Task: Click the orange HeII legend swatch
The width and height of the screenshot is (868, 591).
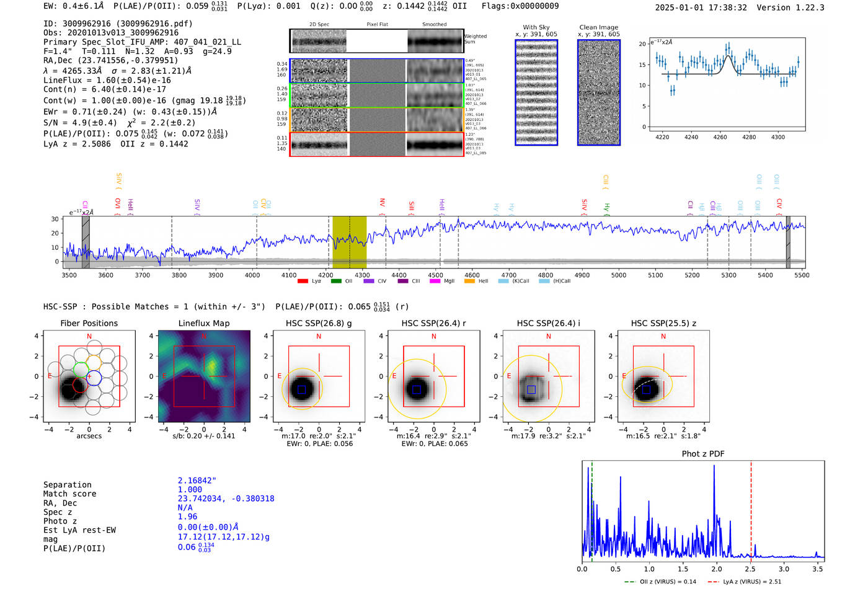Action: [469, 281]
